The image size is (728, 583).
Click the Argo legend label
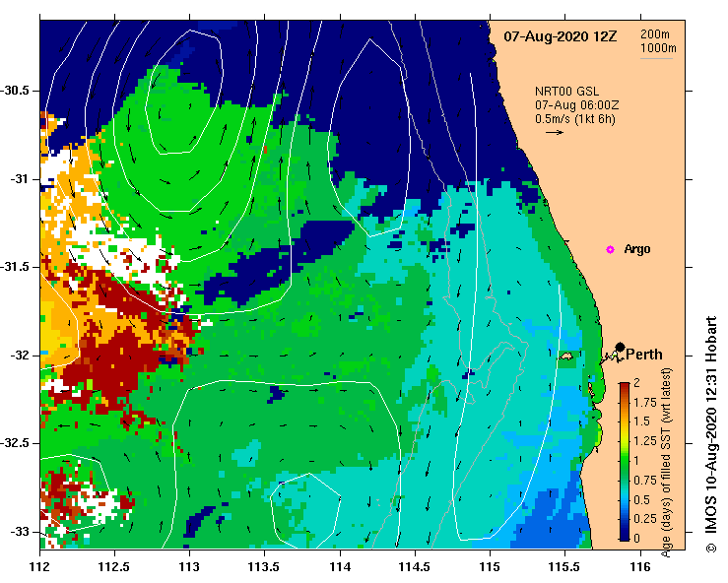(x=637, y=249)
